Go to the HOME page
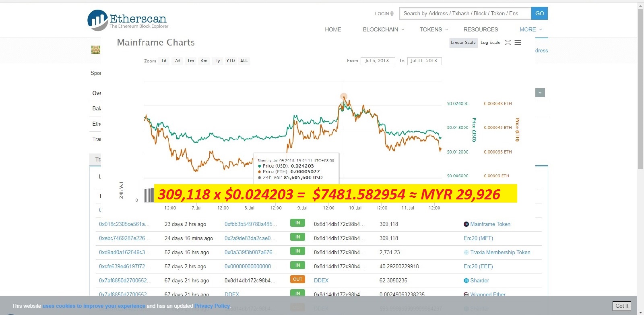 (333, 29)
